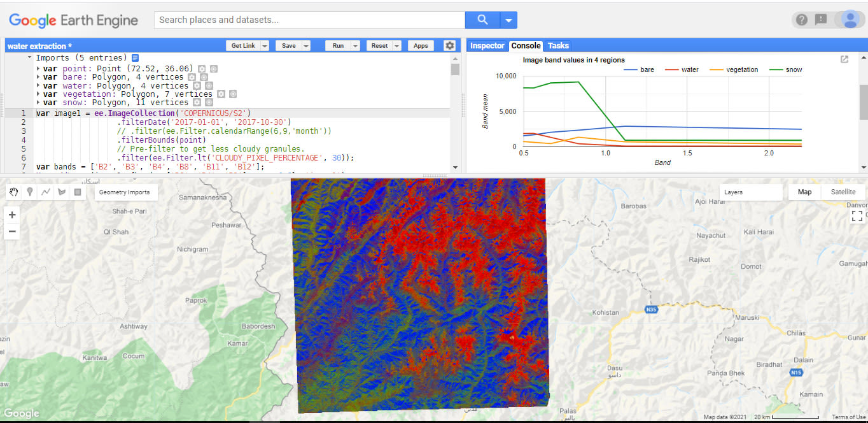Viewport: 868px width, 423px height.
Task: Click the search places and datasets field
Action: (309, 20)
